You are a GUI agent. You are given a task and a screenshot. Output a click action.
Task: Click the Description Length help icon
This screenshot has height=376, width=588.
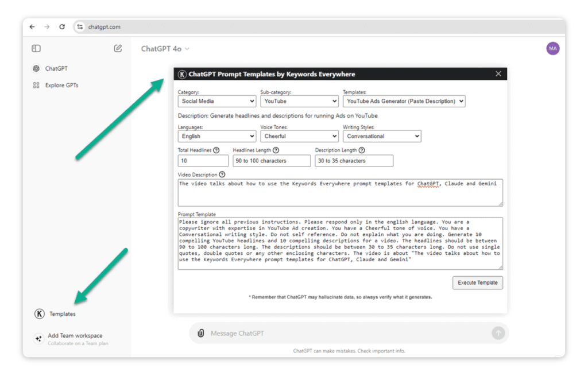(362, 150)
